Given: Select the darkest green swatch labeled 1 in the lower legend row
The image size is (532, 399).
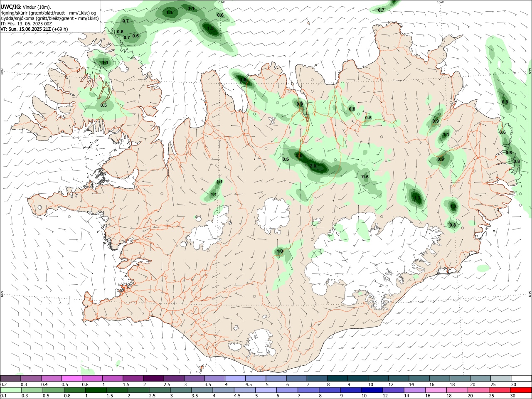Looking at the screenshot, I should coord(96,390).
